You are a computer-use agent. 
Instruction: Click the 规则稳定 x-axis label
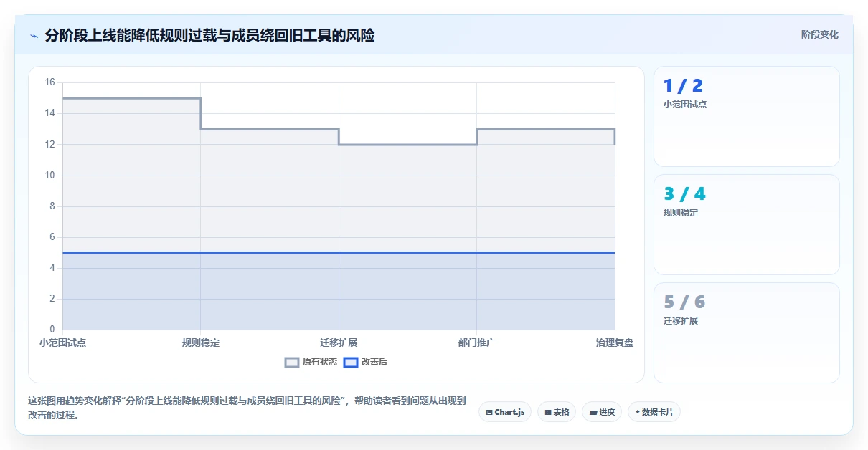(x=201, y=343)
